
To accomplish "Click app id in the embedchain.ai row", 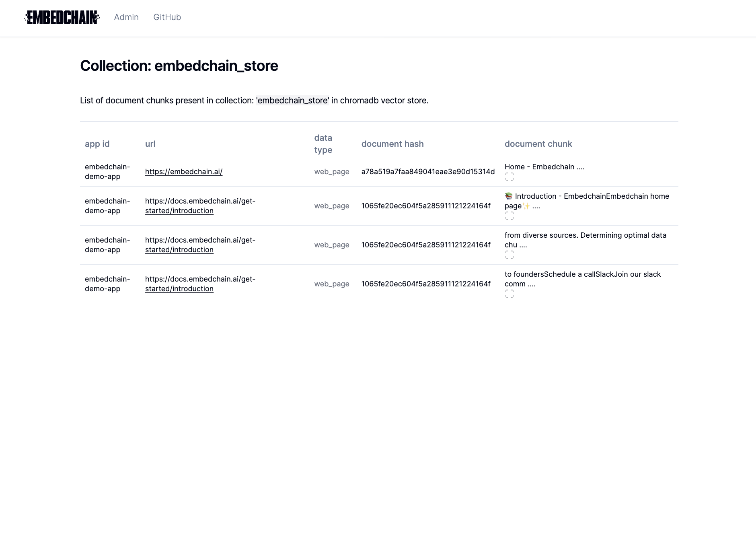I will (107, 172).
